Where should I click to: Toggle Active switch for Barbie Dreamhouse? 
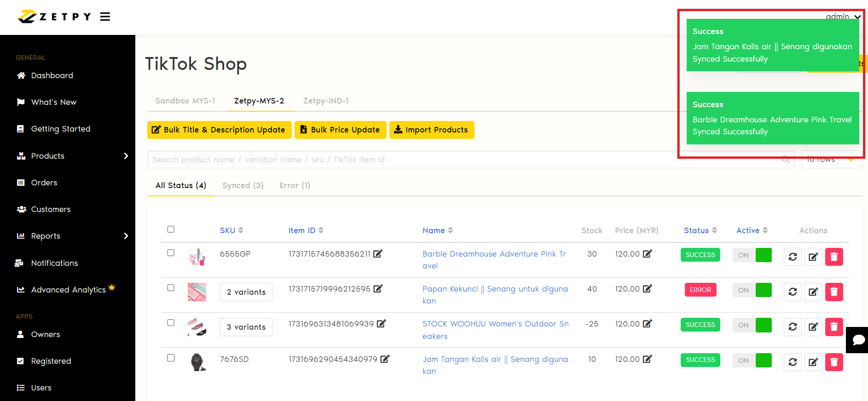(x=752, y=255)
